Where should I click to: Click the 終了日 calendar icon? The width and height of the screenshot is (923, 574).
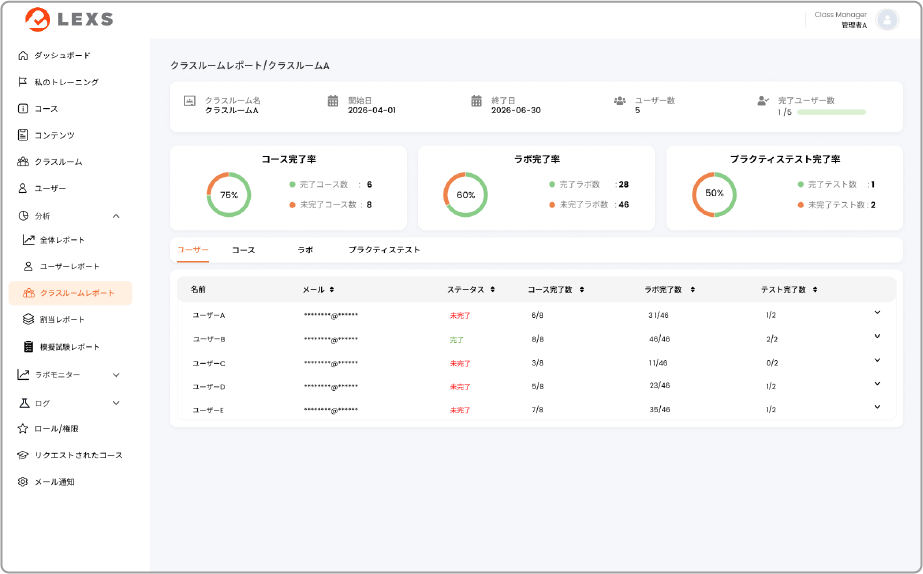[x=476, y=101]
